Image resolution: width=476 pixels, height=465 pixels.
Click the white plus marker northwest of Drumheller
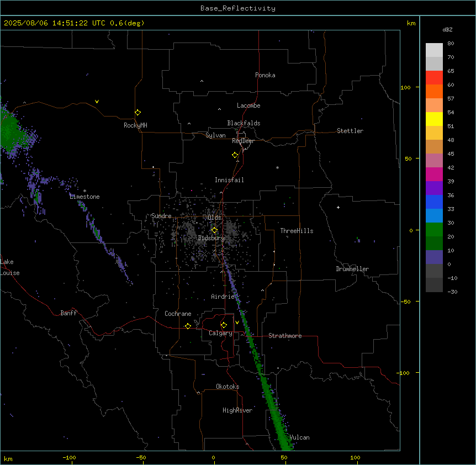(x=338, y=207)
